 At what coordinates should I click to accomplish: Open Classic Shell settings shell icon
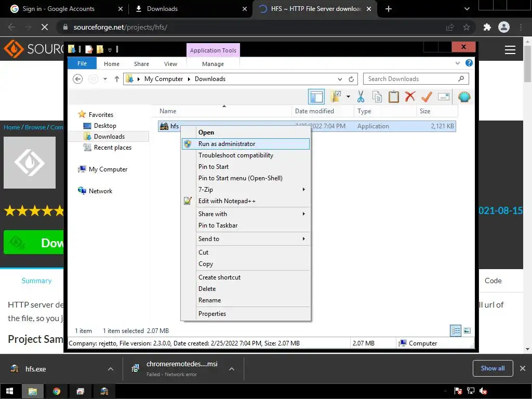coord(464,97)
